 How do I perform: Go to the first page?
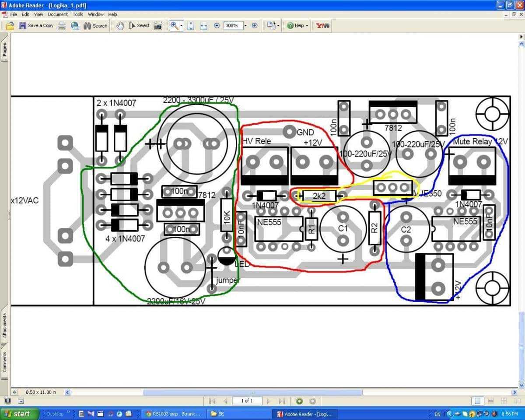[212, 401]
